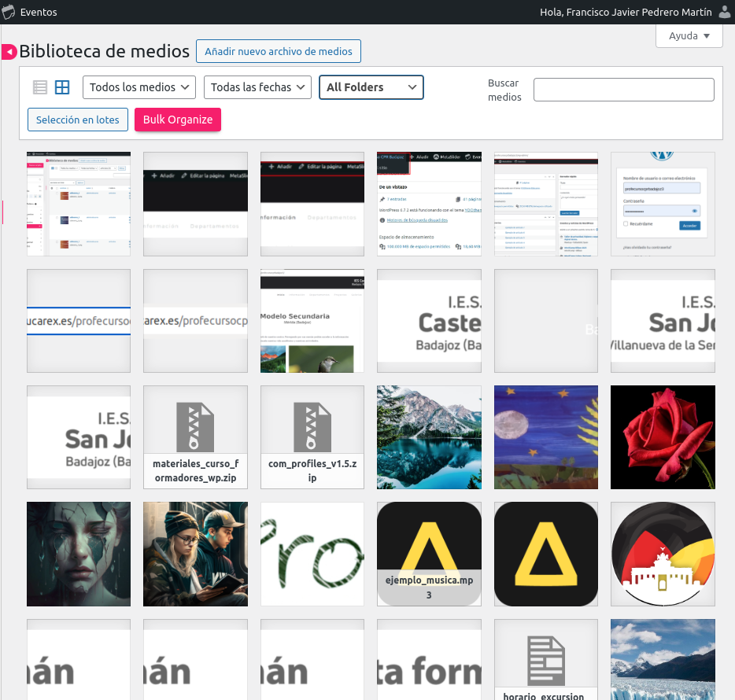Click the Selección en lotes button
The width and height of the screenshot is (735, 700).
point(77,120)
